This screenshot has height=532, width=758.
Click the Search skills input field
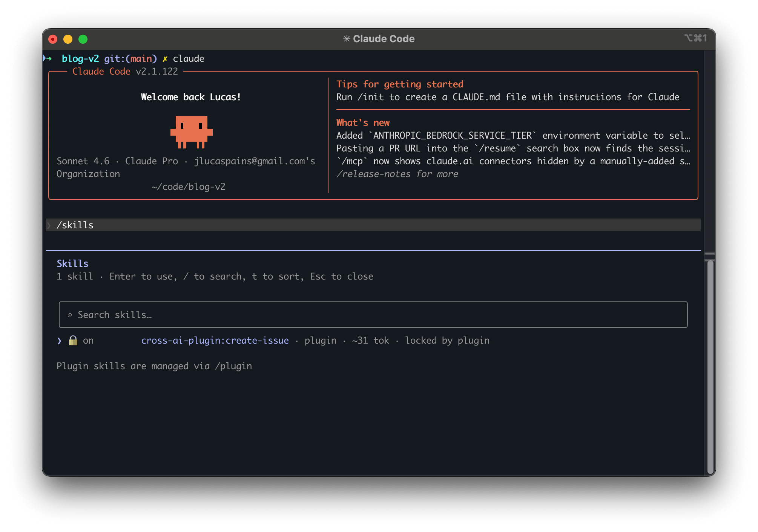[373, 315]
